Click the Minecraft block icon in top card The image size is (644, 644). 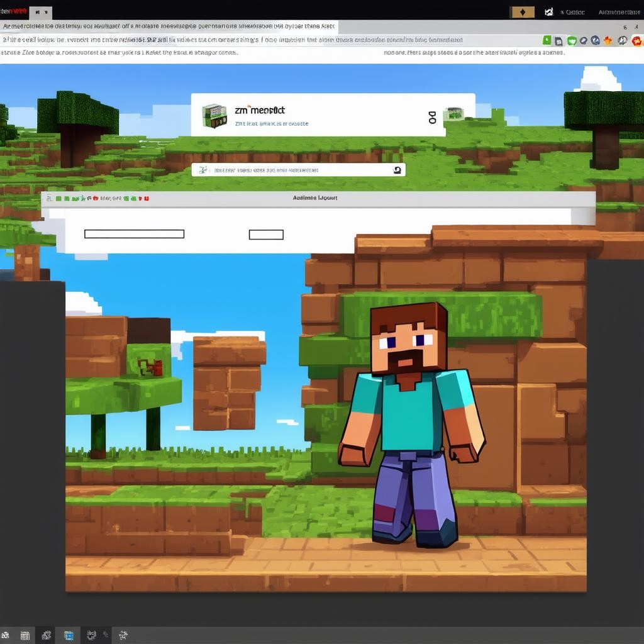[x=214, y=116]
